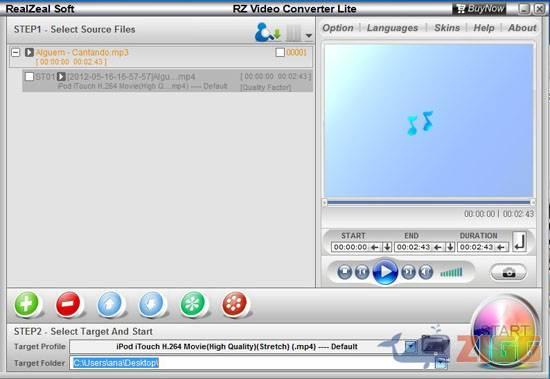Click left arrow in END time field
The image size is (550, 379).
coord(438,247)
